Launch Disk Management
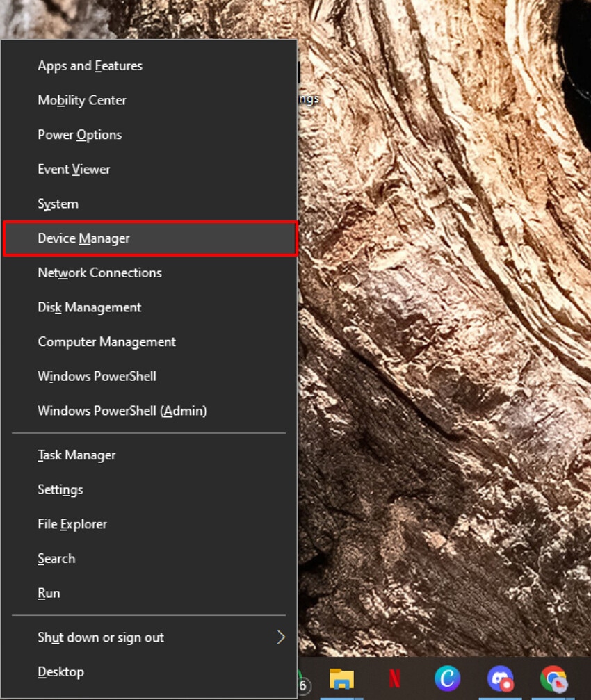The width and height of the screenshot is (591, 700). tap(89, 307)
